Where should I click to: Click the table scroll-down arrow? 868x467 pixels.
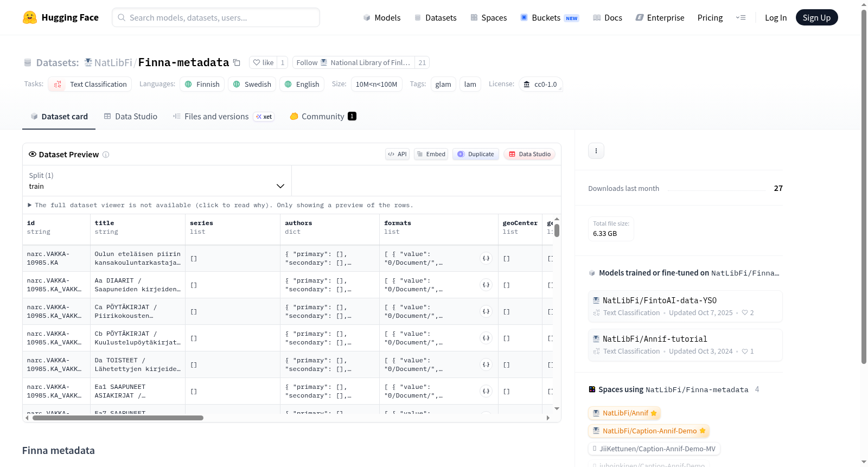coord(557,408)
